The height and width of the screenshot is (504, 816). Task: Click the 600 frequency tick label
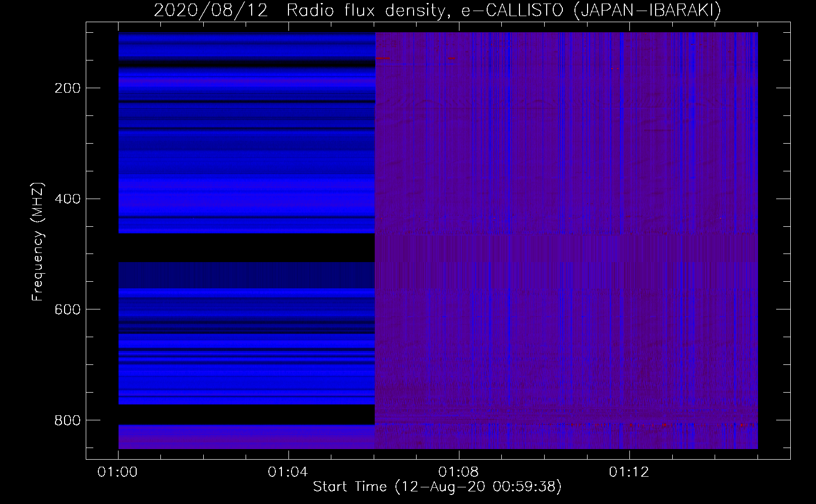(68, 309)
